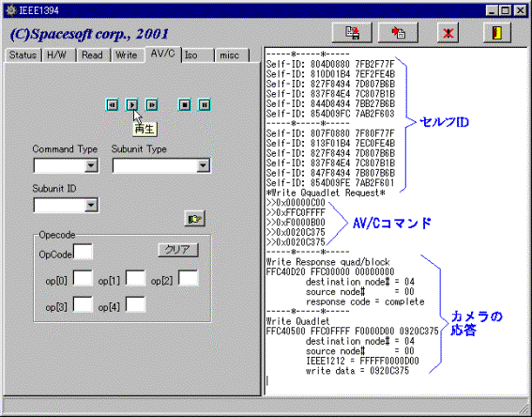Click the save log toolbar icon
532x417 pixels.
pos(352,33)
